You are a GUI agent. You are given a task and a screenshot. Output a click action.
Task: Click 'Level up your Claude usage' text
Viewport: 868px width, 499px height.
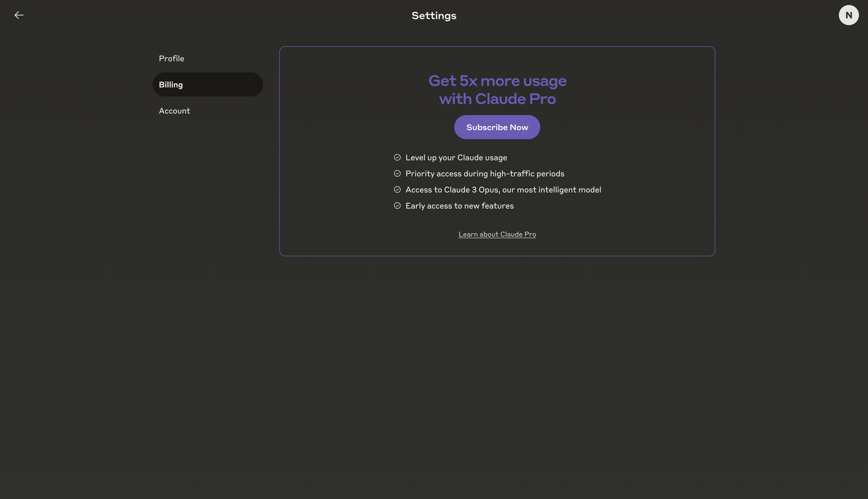(x=456, y=158)
